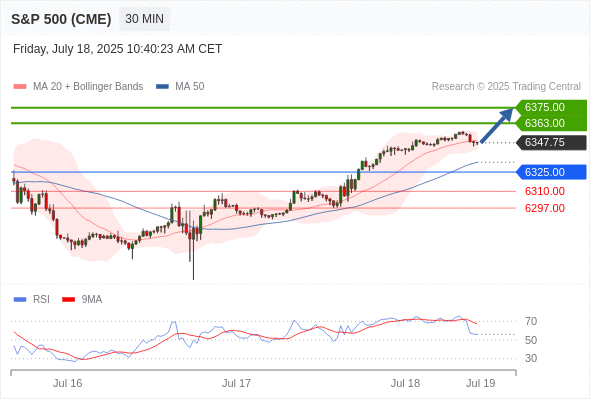Click the 30 MIN timeframe badge

[144, 19]
